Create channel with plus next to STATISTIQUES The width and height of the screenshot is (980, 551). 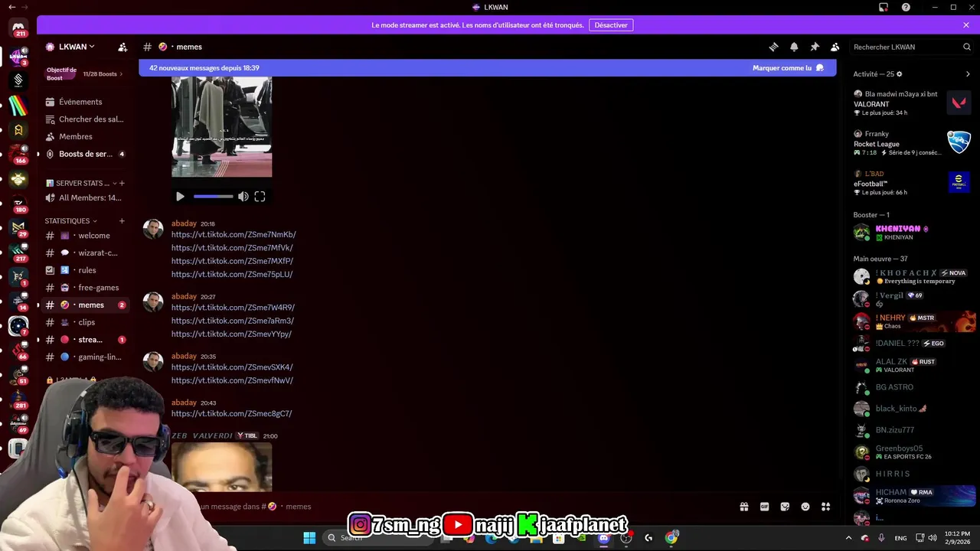pos(122,220)
